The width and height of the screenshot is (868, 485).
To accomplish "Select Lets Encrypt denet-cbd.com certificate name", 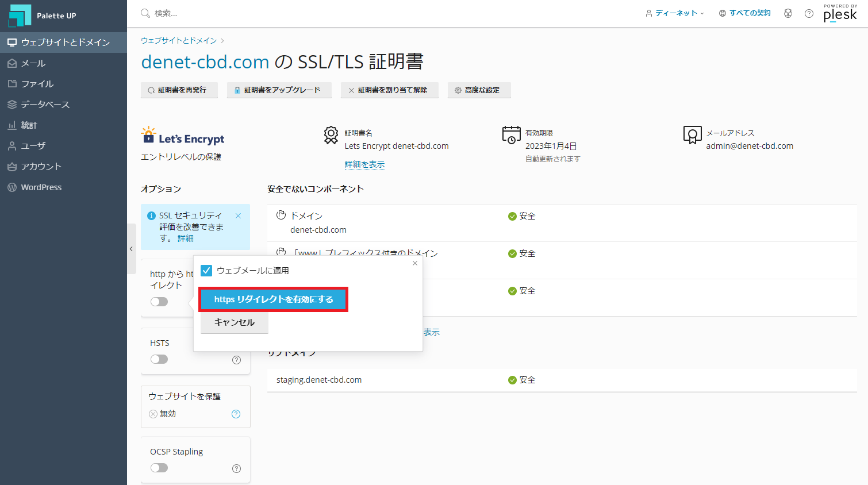I will (x=397, y=146).
